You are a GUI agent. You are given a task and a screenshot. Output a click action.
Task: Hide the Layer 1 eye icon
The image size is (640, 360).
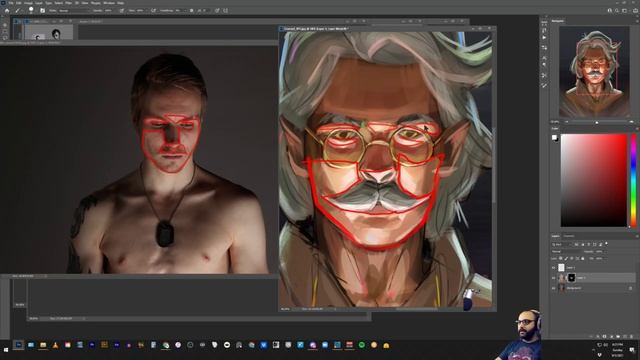pyautogui.click(x=553, y=278)
